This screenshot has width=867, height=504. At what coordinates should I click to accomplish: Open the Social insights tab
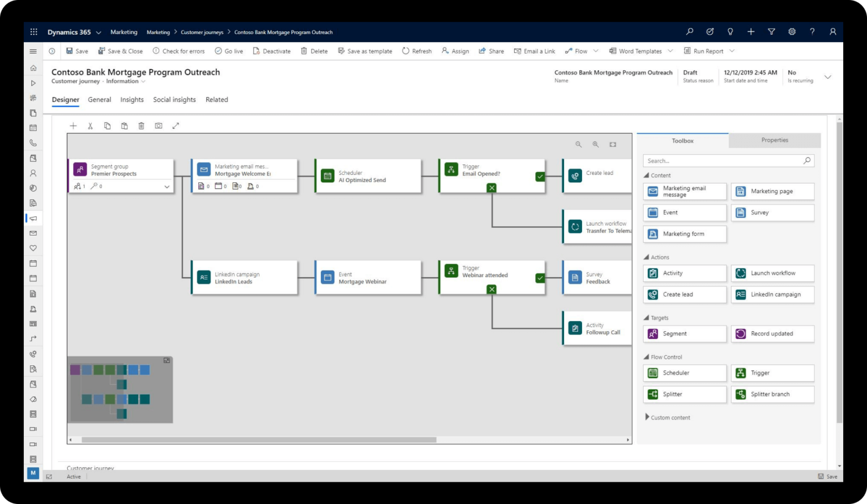point(174,100)
